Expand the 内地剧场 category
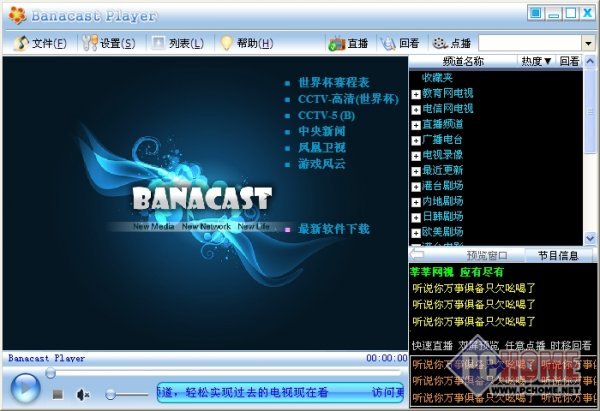The image size is (600, 411). pyautogui.click(x=416, y=202)
